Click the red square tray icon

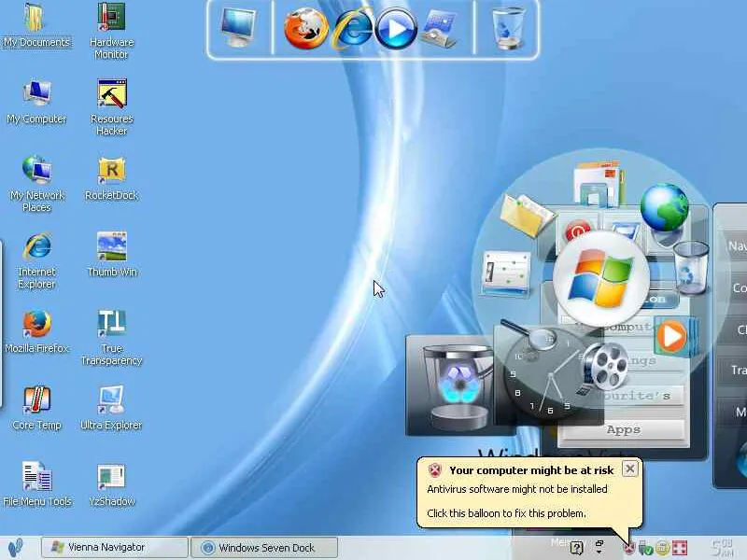(680, 548)
